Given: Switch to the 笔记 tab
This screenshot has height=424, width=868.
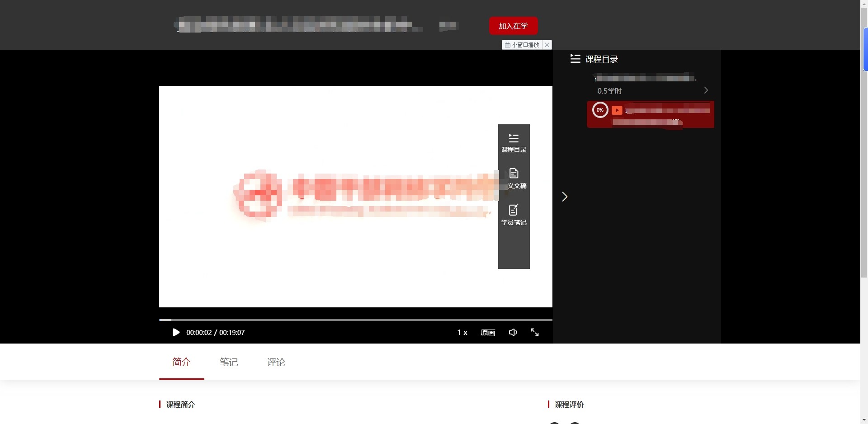Looking at the screenshot, I should click(x=229, y=362).
